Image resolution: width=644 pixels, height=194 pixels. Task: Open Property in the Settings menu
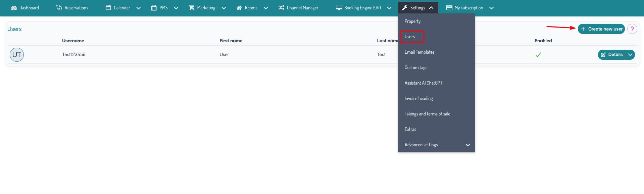pos(412,21)
